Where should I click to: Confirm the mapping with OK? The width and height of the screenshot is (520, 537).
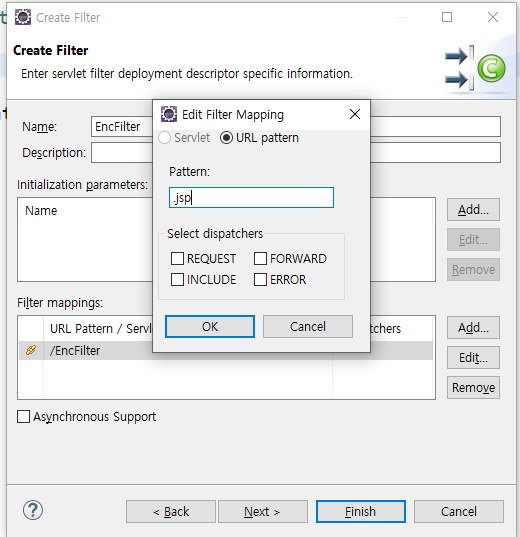coord(210,326)
